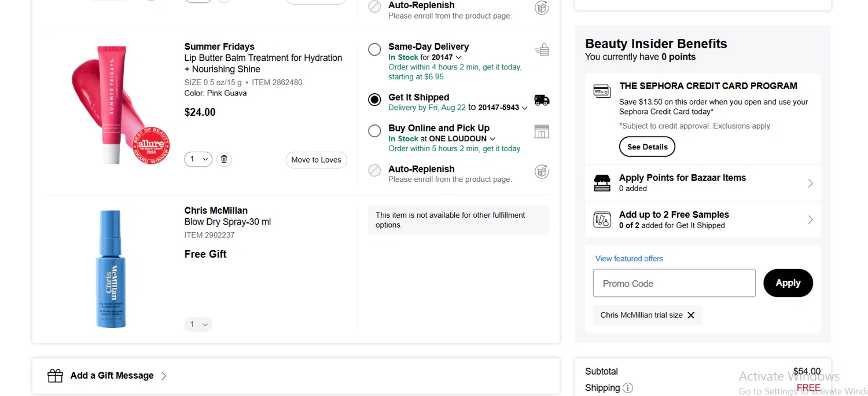868x396 pixels.
Task: Move Lip Butter Balm to Loves
Action: pyautogui.click(x=316, y=160)
